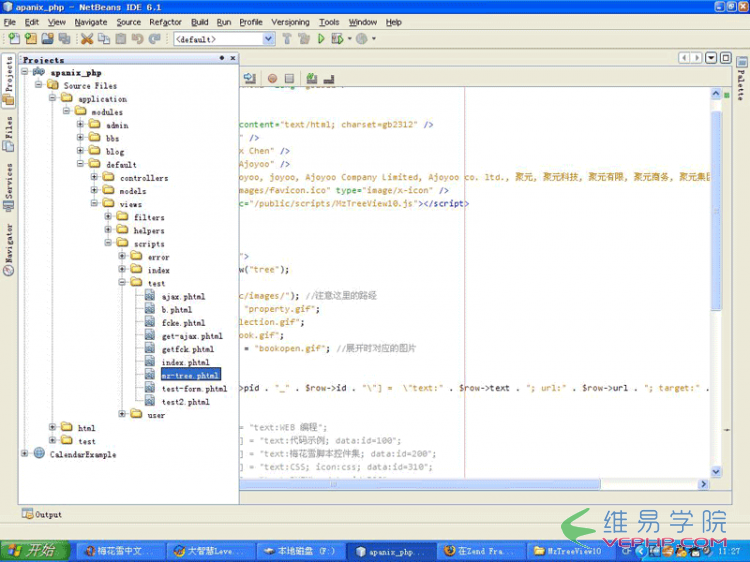Click the Paste toolbar icon
This screenshot has height=562, width=750.
[121, 39]
